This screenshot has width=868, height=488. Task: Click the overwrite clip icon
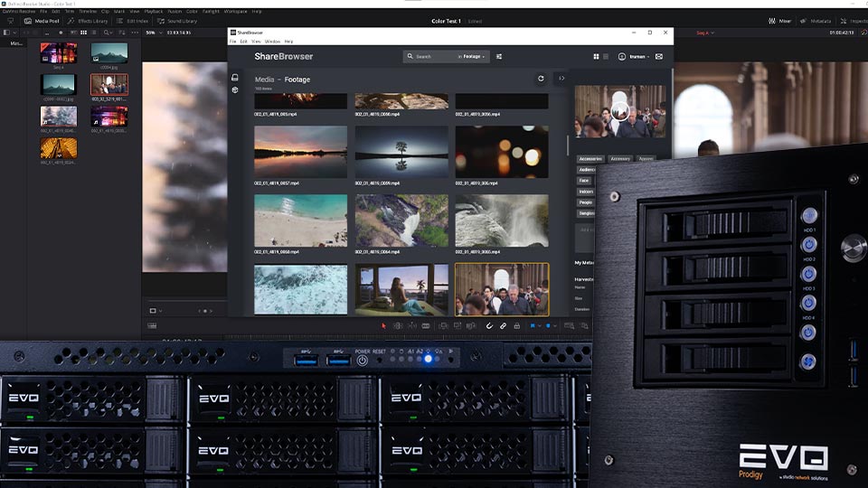(x=458, y=326)
